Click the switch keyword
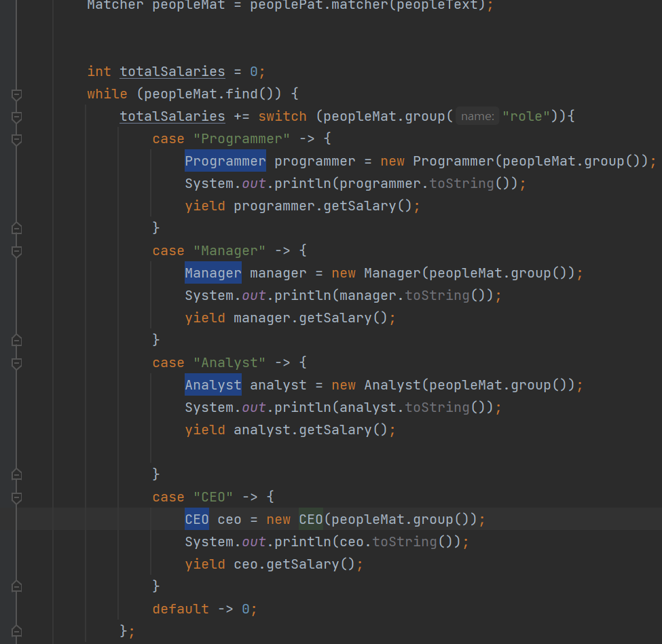 [x=282, y=116]
